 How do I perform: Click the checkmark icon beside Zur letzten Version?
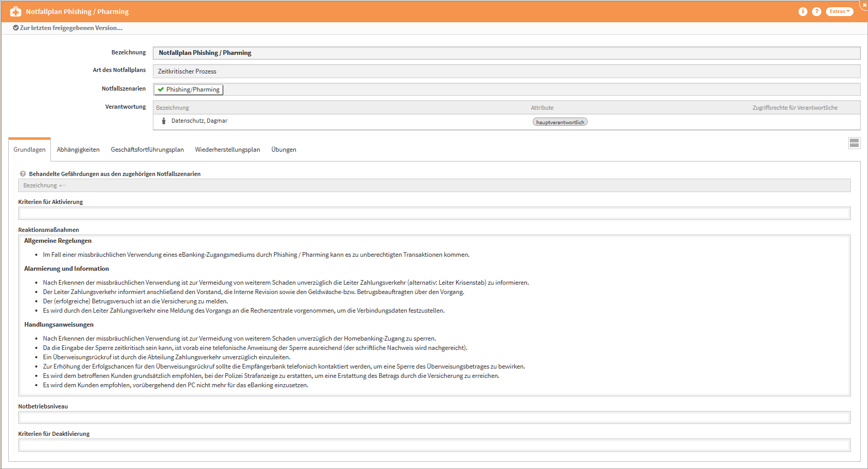pyautogui.click(x=16, y=28)
